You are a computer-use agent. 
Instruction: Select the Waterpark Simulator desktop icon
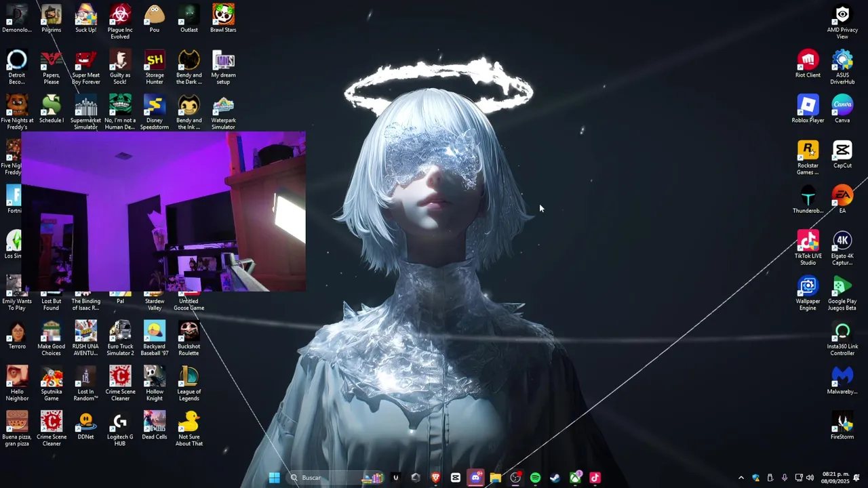pyautogui.click(x=223, y=113)
